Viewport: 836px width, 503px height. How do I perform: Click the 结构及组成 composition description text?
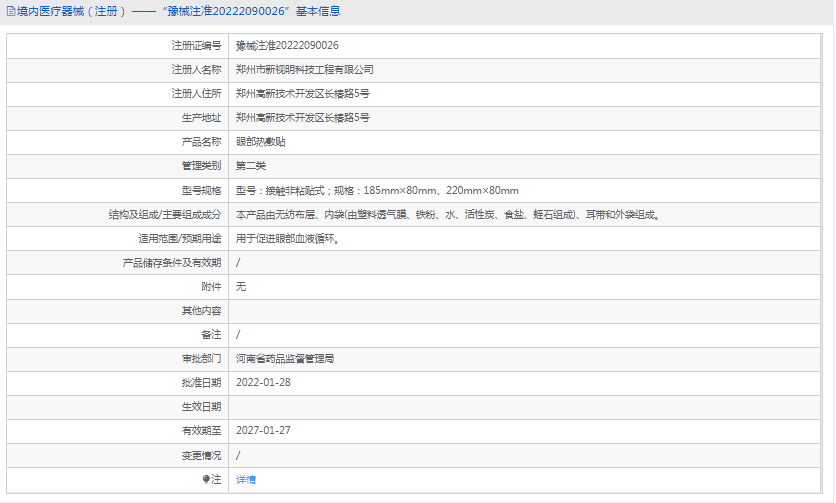click(447, 214)
